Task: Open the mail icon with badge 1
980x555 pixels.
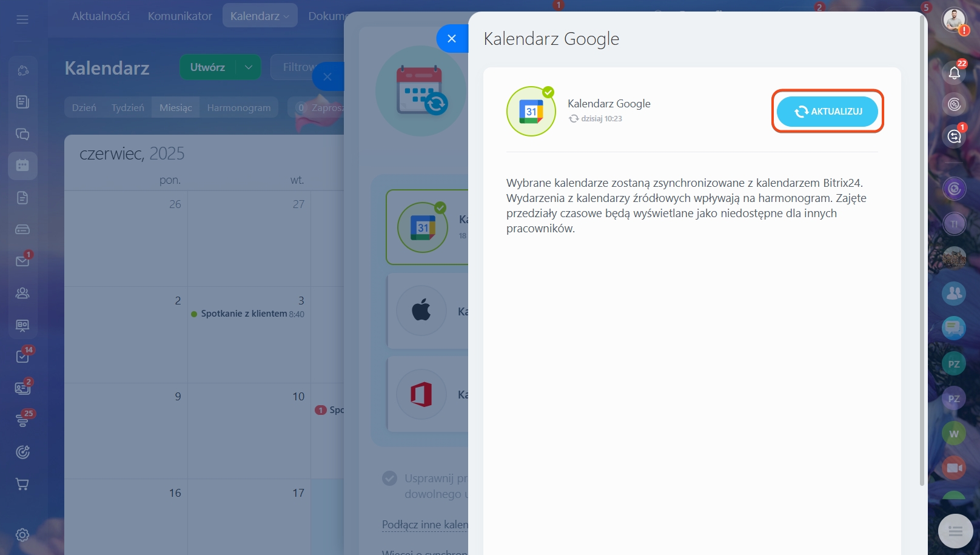Action: coord(22,261)
